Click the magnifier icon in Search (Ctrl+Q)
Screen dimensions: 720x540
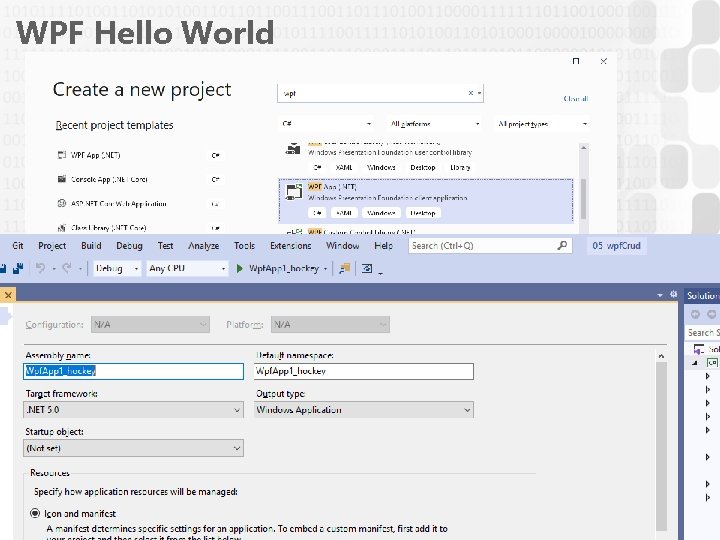562,246
